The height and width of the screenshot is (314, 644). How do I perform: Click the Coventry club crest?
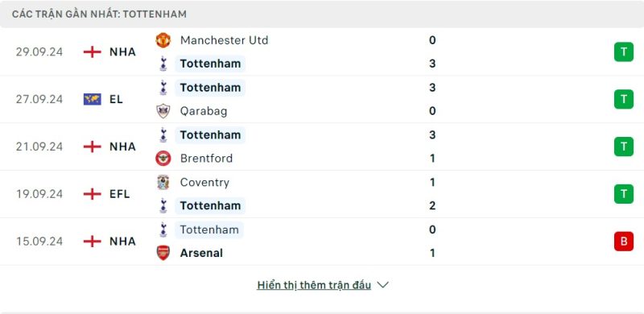point(163,182)
